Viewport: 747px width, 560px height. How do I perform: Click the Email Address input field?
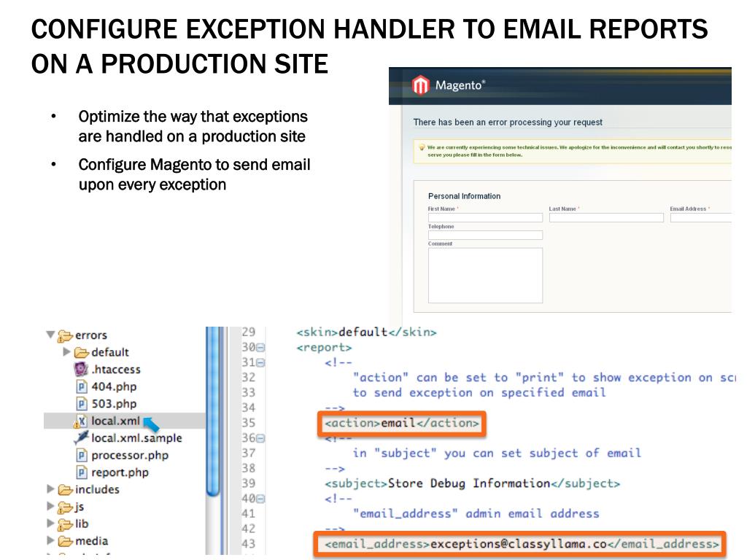pos(701,217)
